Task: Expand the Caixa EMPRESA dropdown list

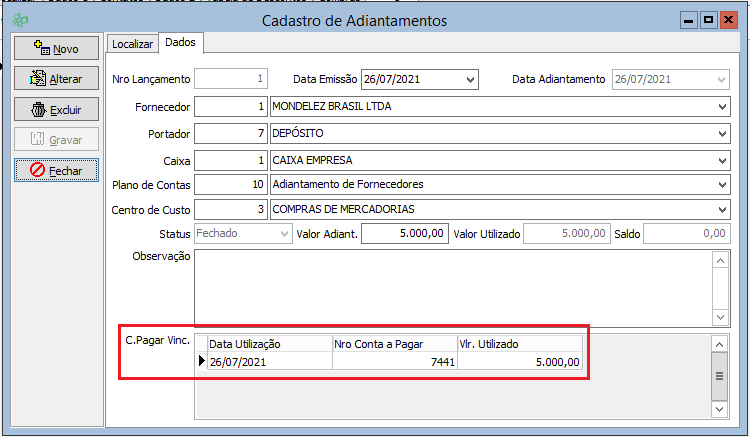Action: coord(722,159)
